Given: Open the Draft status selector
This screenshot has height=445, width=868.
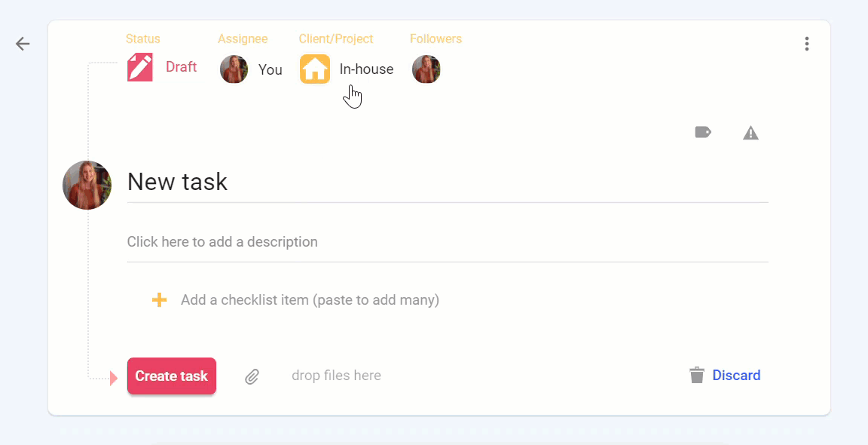Looking at the screenshot, I should (x=162, y=67).
